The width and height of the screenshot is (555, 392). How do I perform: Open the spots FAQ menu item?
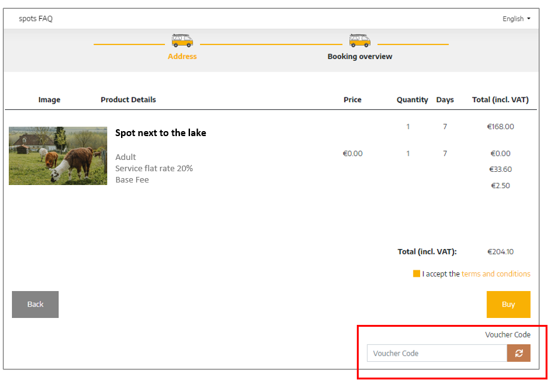[36, 18]
